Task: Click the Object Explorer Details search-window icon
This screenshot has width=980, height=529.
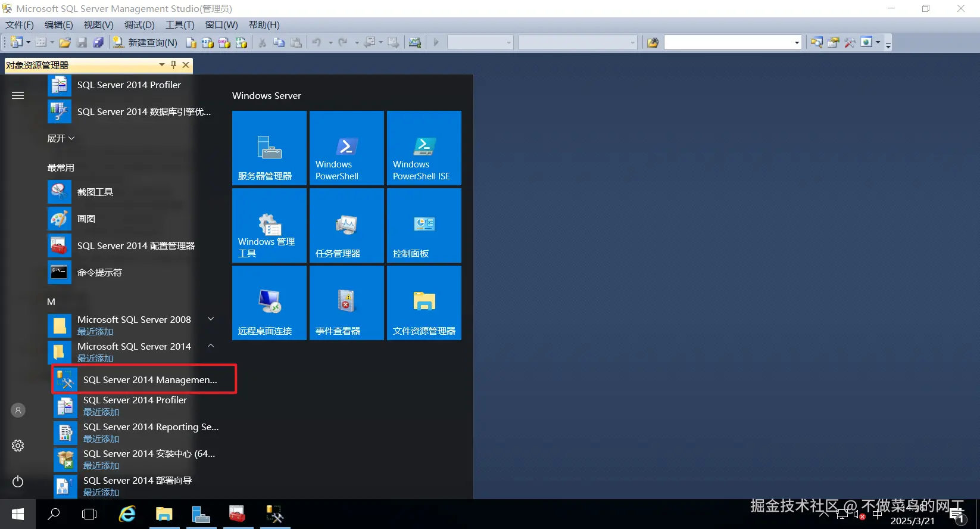Action: [817, 42]
